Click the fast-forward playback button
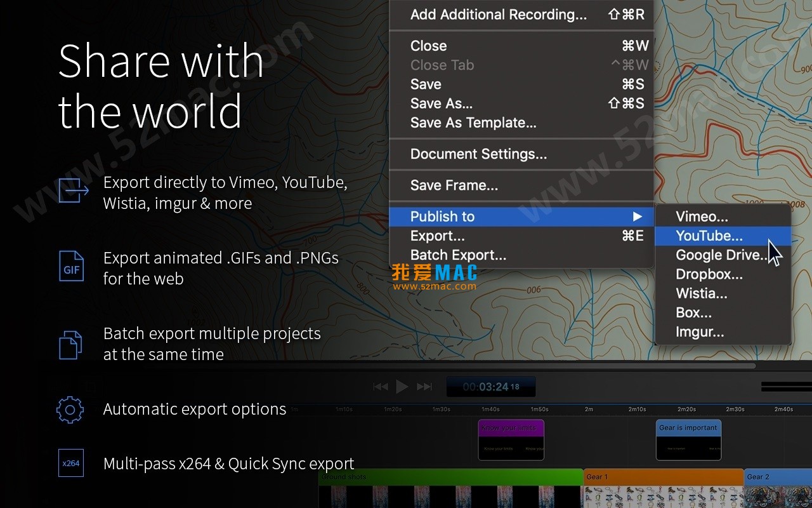The width and height of the screenshot is (812, 508). tap(424, 386)
